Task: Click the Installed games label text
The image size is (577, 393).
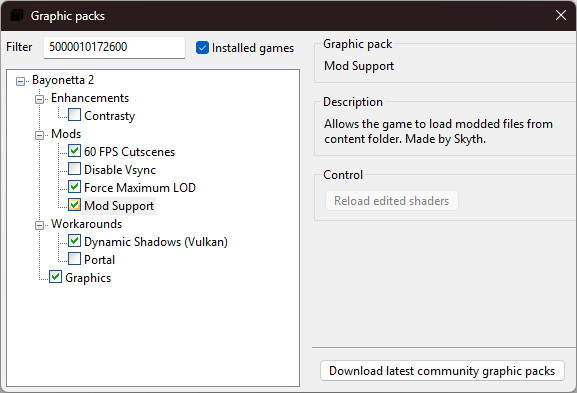Action: point(253,48)
